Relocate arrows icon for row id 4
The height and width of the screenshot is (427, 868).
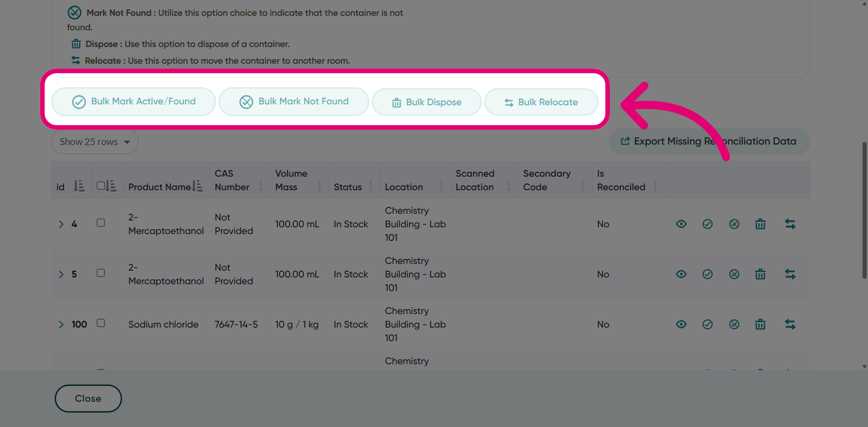790,224
